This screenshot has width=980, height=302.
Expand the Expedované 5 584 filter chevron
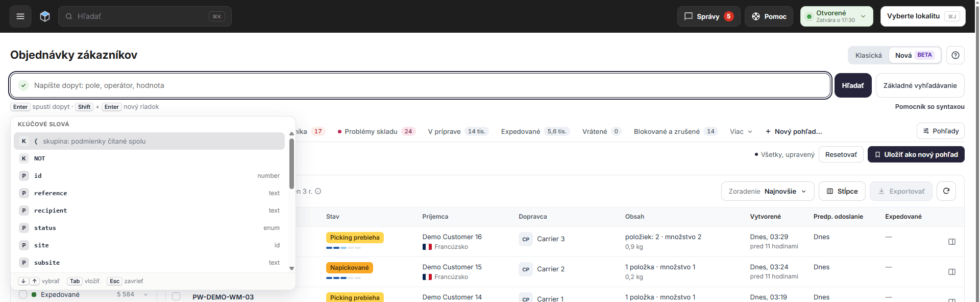pyautogui.click(x=145, y=294)
